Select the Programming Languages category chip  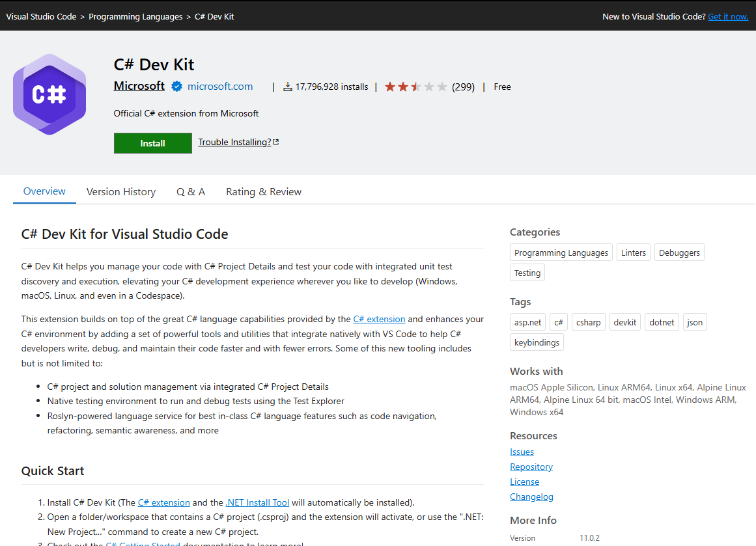pos(561,253)
